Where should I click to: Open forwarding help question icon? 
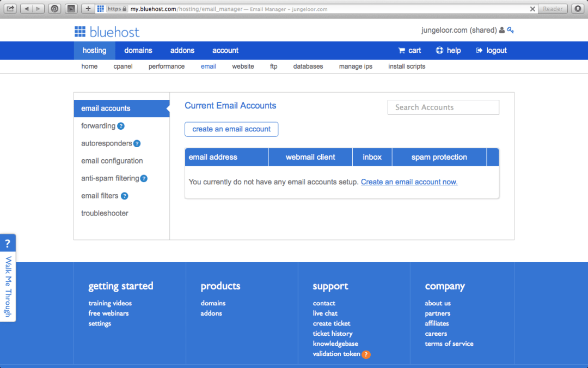[x=121, y=126]
